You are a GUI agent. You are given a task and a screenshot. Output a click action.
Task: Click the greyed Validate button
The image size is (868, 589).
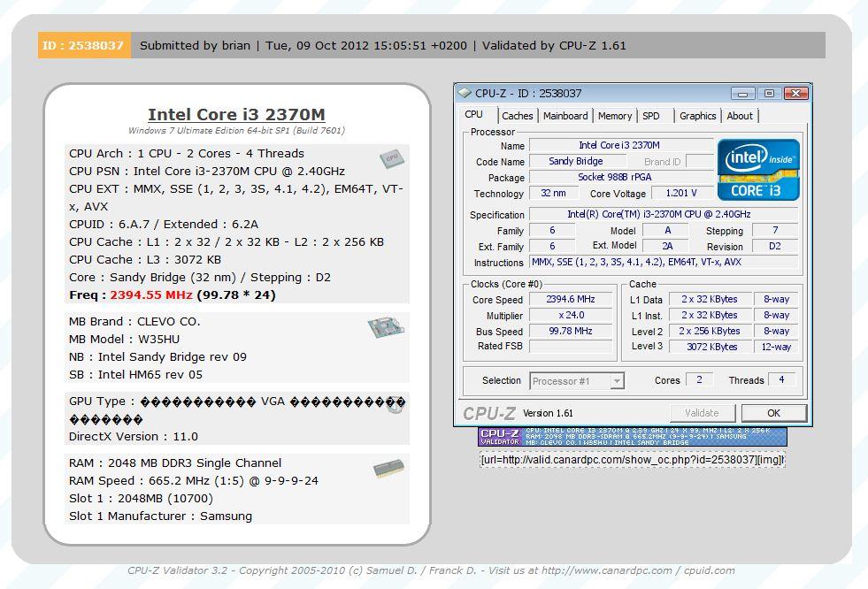tap(702, 413)
